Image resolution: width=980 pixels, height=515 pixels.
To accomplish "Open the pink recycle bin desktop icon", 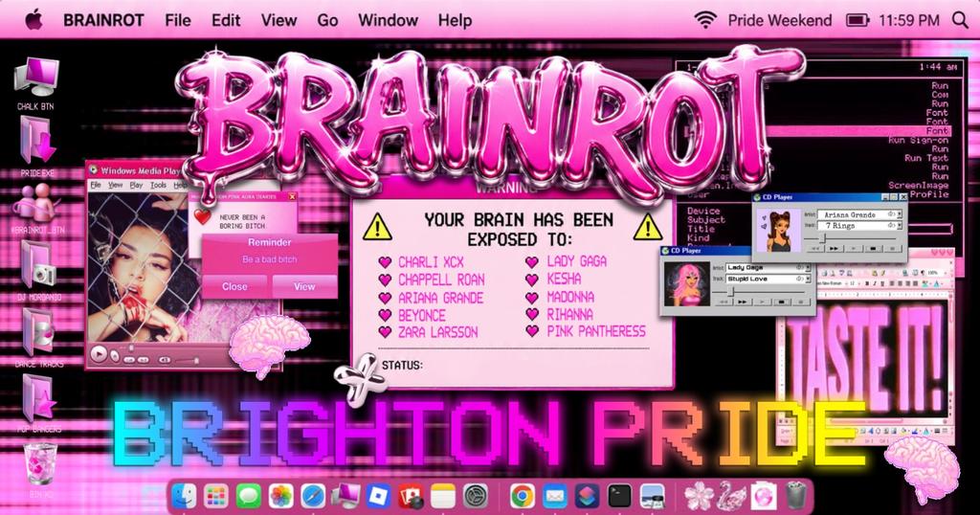I will coord(40,463).
